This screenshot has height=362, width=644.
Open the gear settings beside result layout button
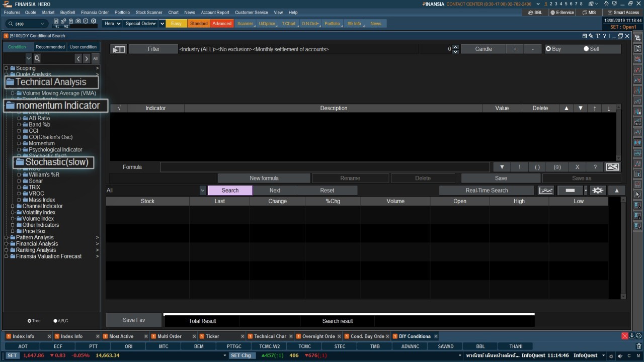(x=598, y=191)
